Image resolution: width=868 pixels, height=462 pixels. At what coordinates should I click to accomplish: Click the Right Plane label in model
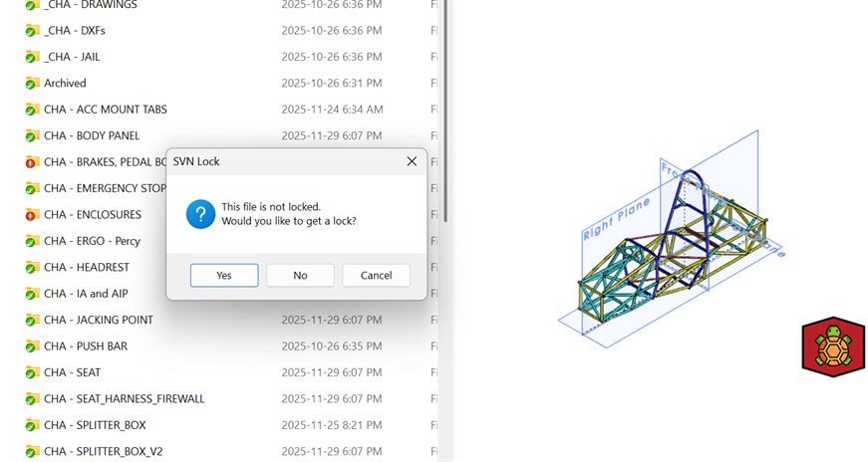click(x=616, y=218)
